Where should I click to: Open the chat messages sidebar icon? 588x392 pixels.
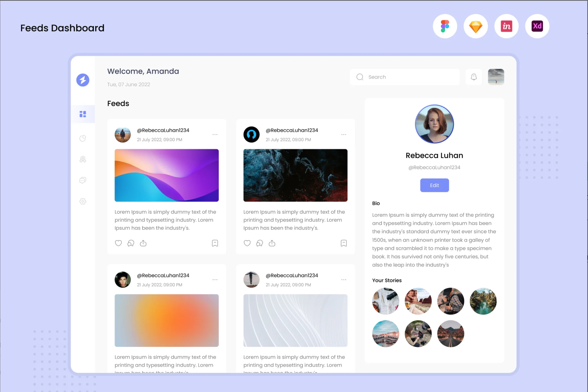[83, 180]
